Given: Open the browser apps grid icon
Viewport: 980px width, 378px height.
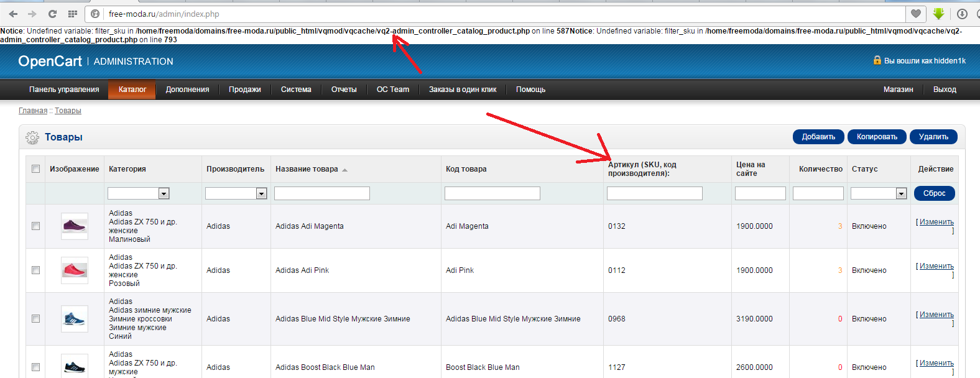Looking at the screenshot, I should click(73, 14).
